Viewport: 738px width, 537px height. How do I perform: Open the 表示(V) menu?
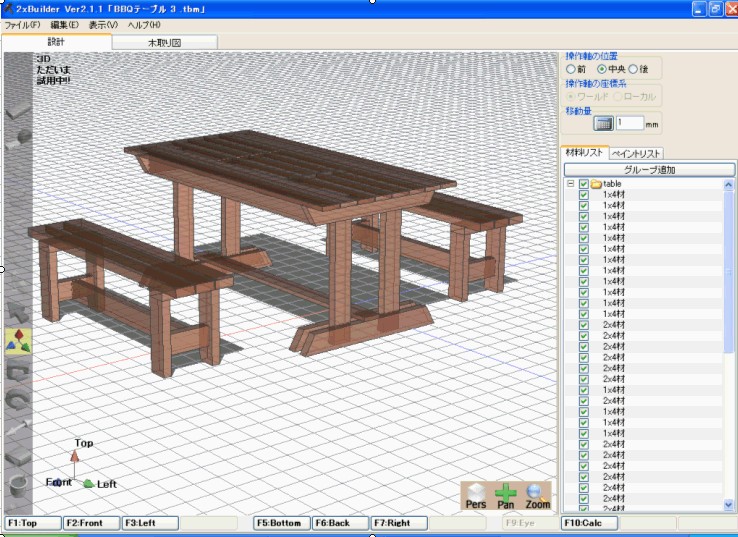103,24
